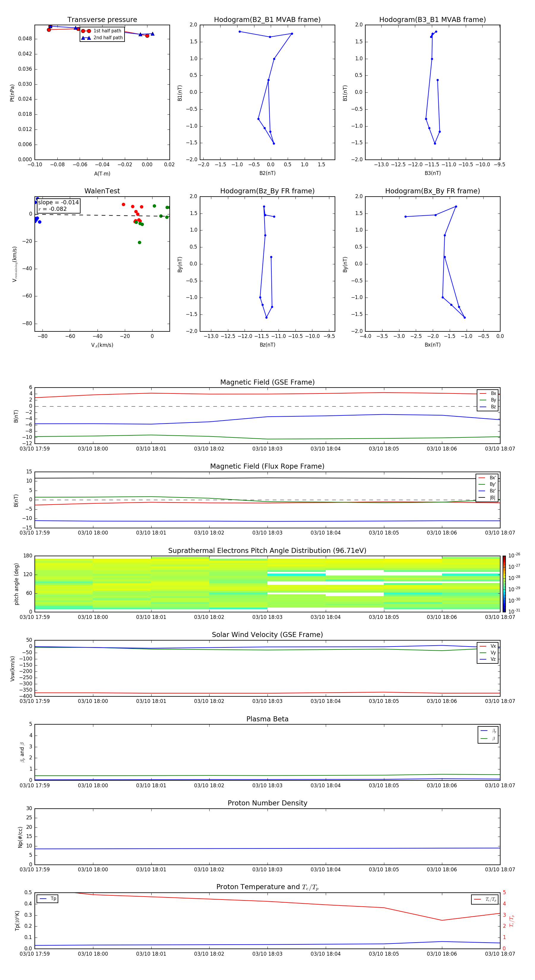Screen dimensions: 535x980
Task: Click the 'Pt(nPa)' y-axis label
Action: pos(12,92)
